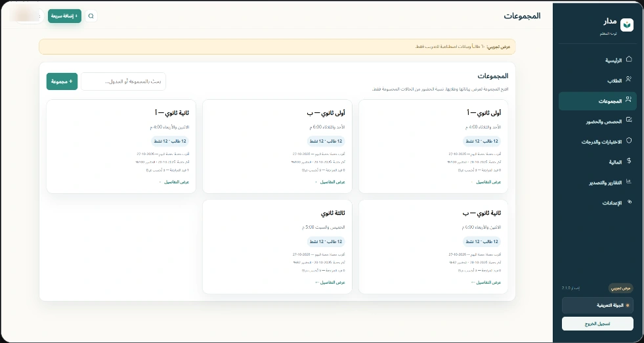The height and width of the screenshot is (343, 644).
Task: Click the مدار app name in the sidebar
Action: coord(610,22)
